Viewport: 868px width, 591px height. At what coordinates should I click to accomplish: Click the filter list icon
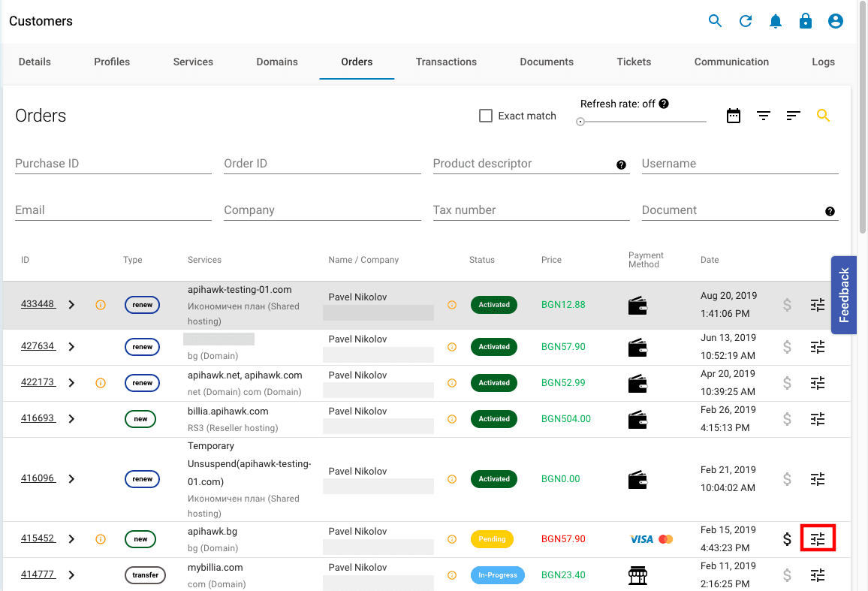coord(764,116)
